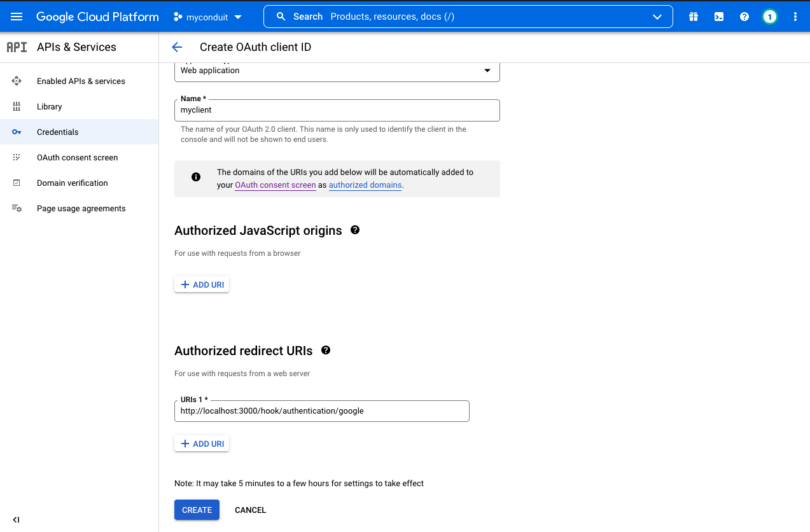
Task: Add URI under Authorized redirect URIs
Action: (x=202, y=444)
